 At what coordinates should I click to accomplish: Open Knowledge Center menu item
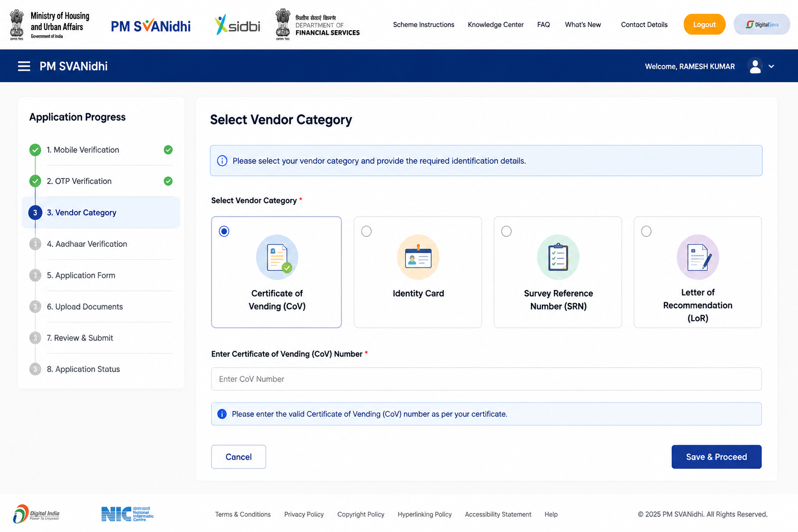[x=496, y=24]
